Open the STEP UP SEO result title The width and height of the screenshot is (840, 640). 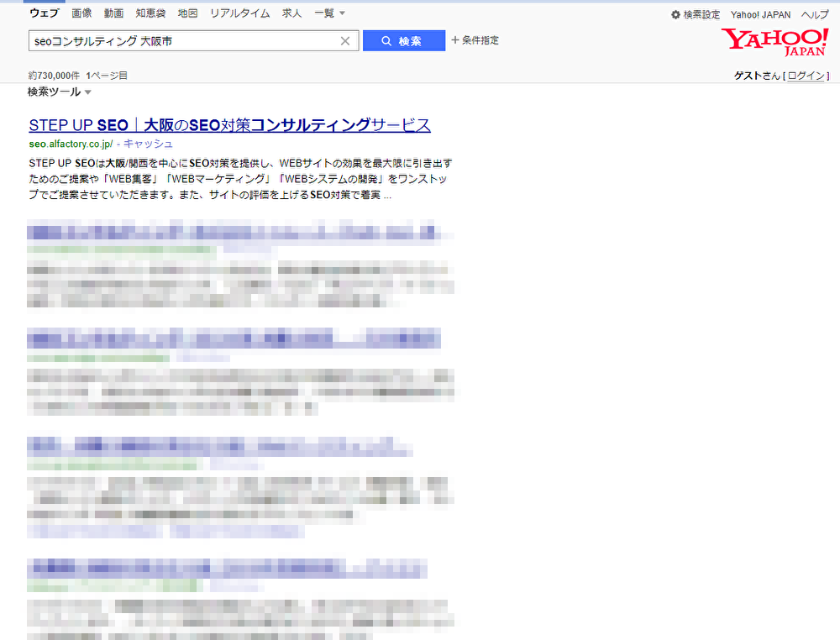pyautogui.click(x=230, y=125)
